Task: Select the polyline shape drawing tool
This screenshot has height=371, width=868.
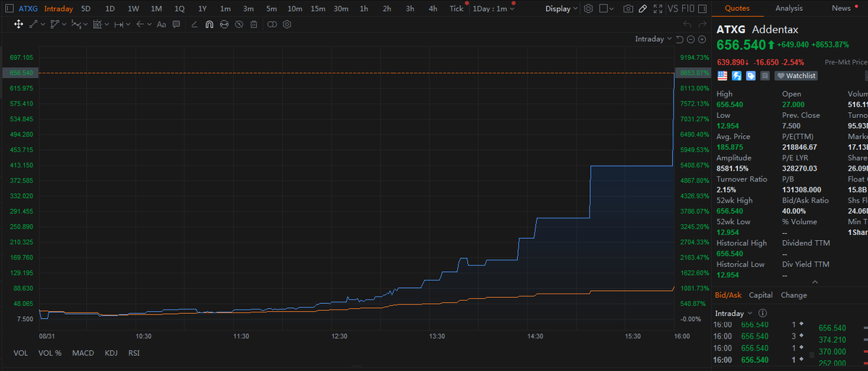Action: 54,24
